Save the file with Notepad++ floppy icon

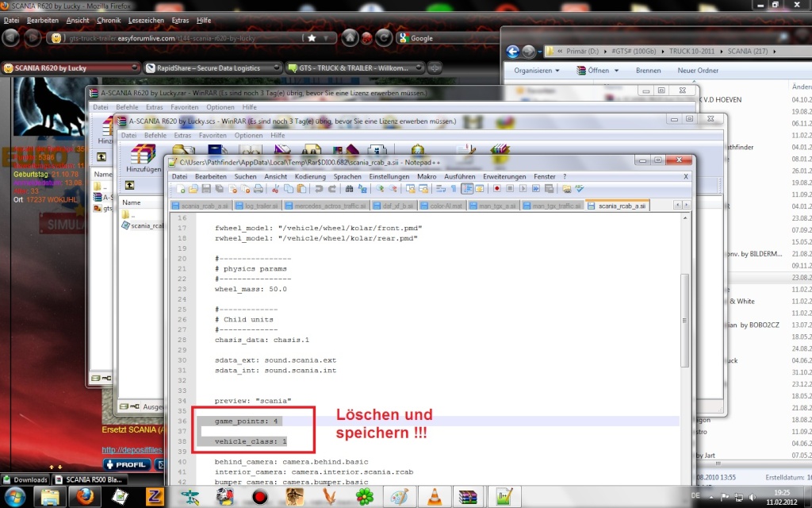[x=206, y=189]
